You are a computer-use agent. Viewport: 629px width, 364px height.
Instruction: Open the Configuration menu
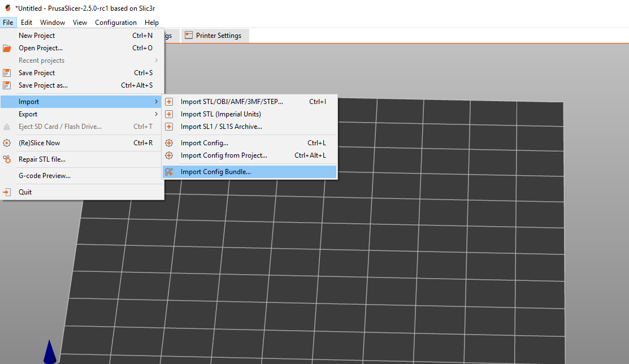coord(115,23)
